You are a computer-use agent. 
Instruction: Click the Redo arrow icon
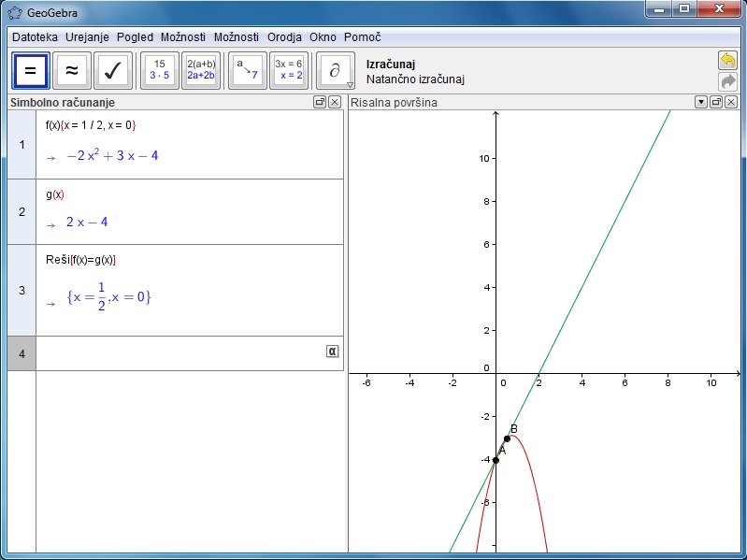tap(727, 81)
